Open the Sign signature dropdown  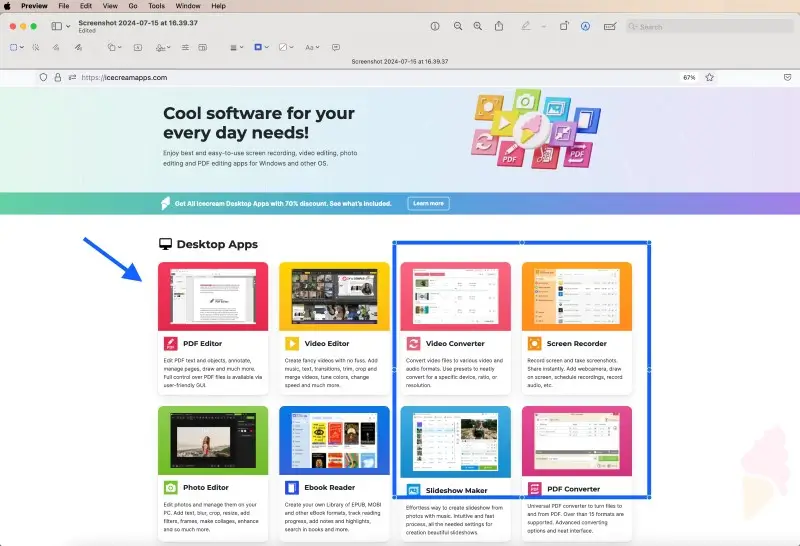coord(163,47)
